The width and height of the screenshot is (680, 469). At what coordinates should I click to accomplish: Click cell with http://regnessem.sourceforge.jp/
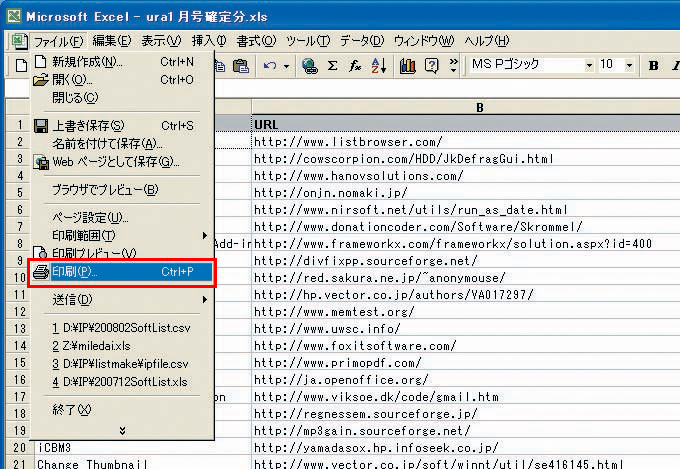466,414
